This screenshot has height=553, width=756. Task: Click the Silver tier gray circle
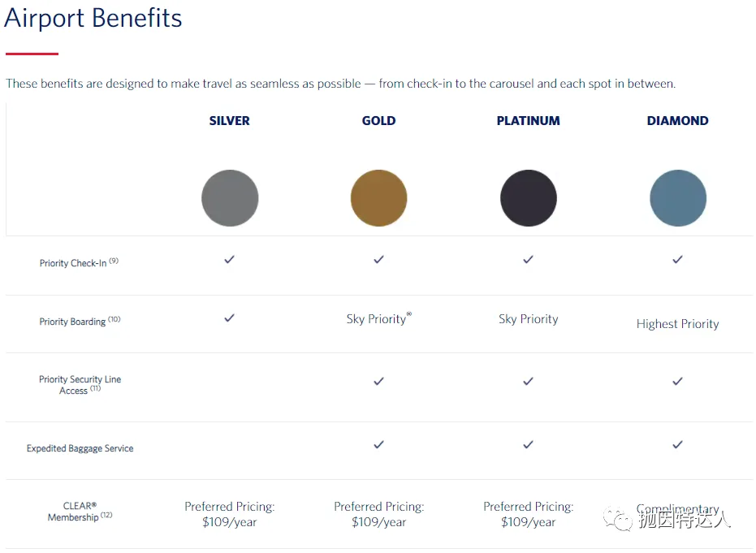tap(230, 198)
